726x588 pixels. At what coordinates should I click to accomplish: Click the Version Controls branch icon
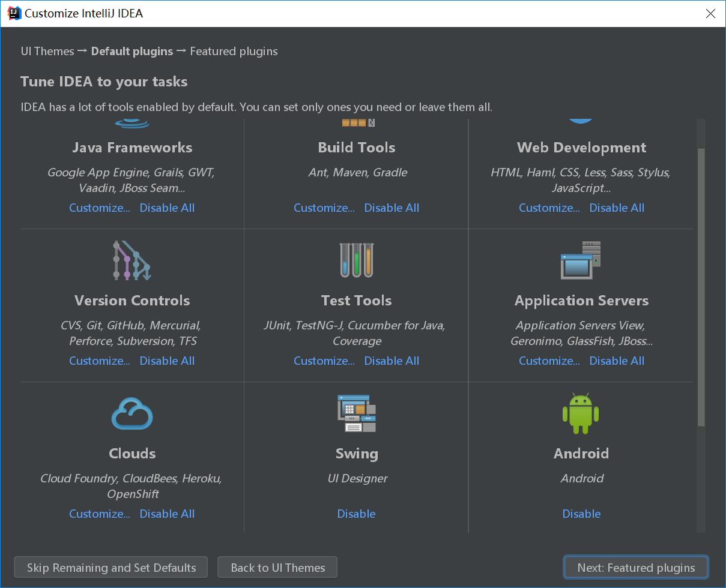(x=132, y=260)
